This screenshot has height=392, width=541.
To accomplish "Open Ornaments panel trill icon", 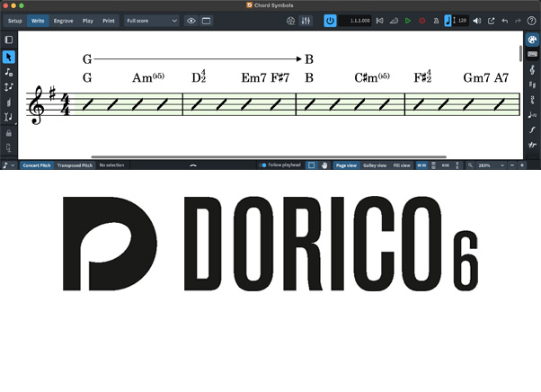I will (x=532, y=145).
